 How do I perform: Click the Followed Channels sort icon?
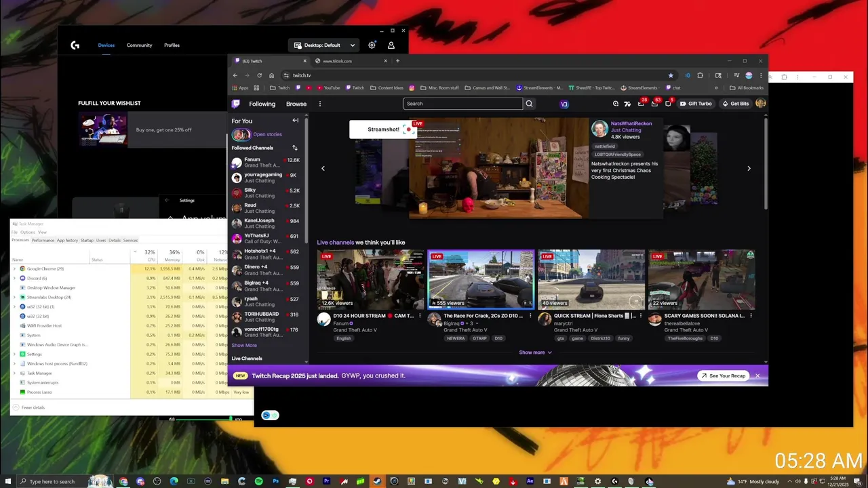pyautogui.click(x=294, y=148)
